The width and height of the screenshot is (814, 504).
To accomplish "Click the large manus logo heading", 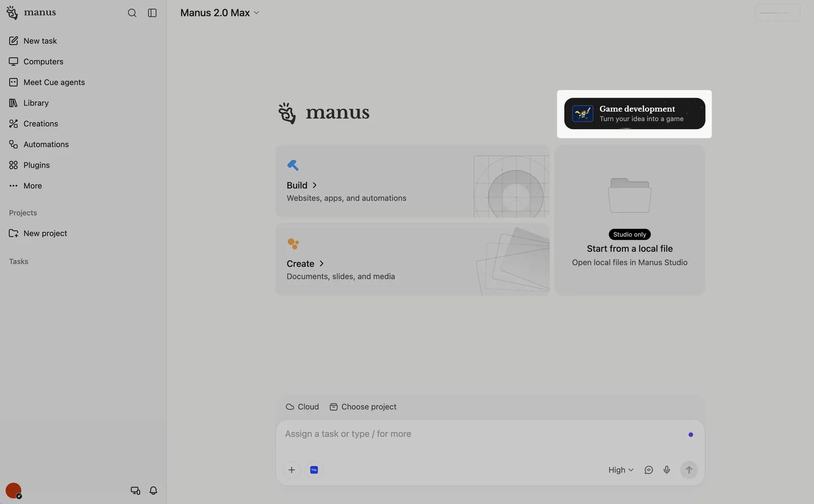I will click(324, 113).
